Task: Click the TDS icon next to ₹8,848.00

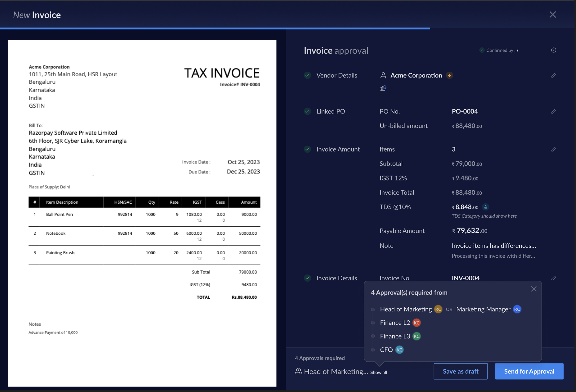Action: pyautogui.click(x=486, y=207)
